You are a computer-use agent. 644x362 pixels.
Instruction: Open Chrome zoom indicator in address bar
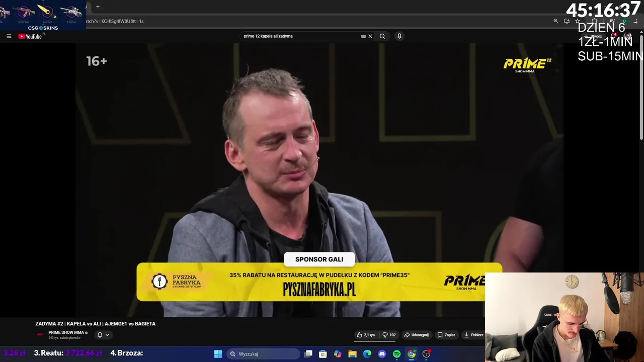click(x=556, y=21)
